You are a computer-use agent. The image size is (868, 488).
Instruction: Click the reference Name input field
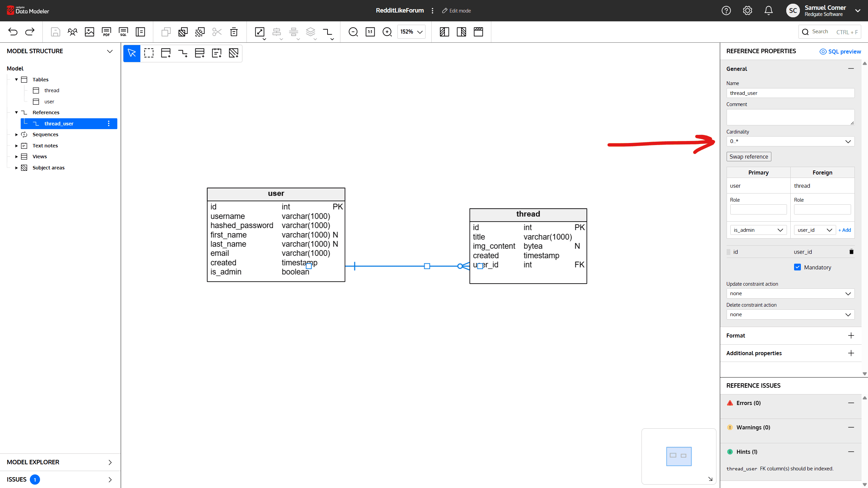pyautogui.click(x=790, y=93)
